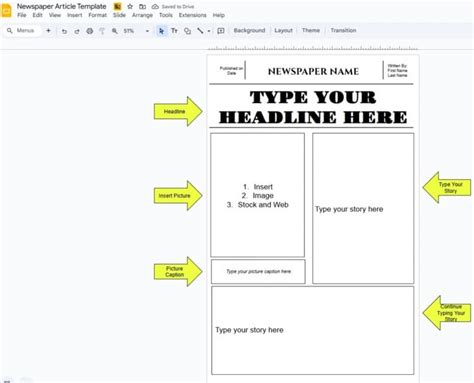
Task: Open the Insert menu
Action: pos(74,15)
